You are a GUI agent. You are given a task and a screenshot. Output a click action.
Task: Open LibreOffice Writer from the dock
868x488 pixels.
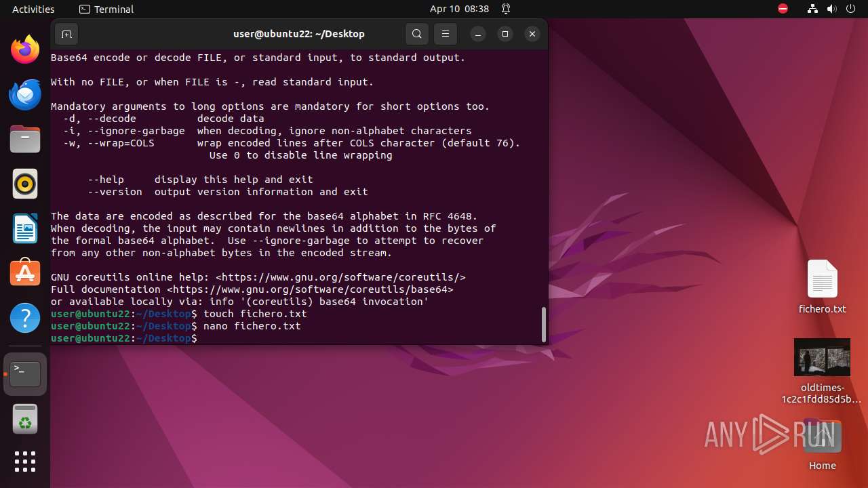click(x=25, y=228)
